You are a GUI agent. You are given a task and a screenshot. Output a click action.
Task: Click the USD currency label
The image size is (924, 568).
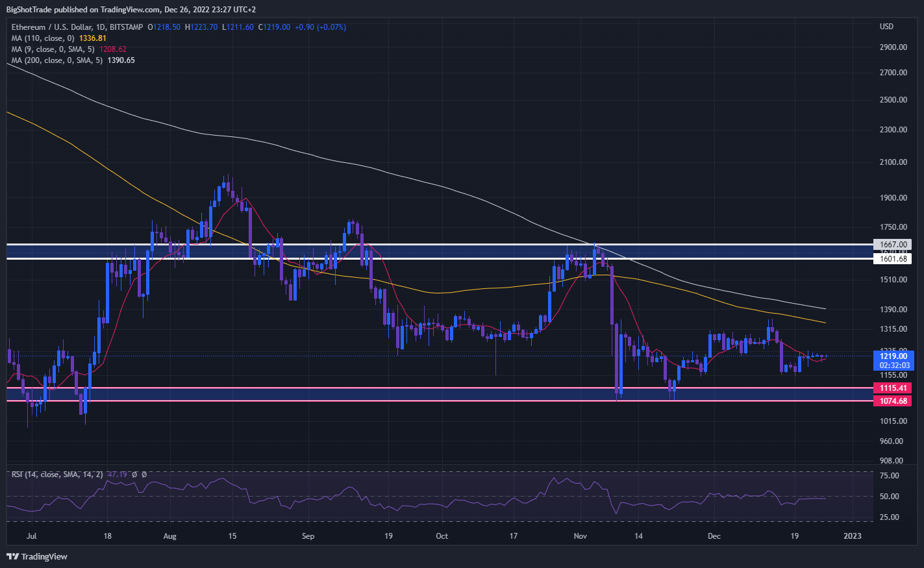[x=886, y=27]
